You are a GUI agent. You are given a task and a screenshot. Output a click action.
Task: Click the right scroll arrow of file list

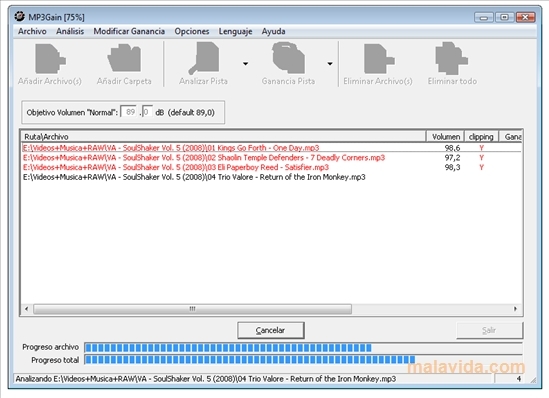[x=515, y=309]
